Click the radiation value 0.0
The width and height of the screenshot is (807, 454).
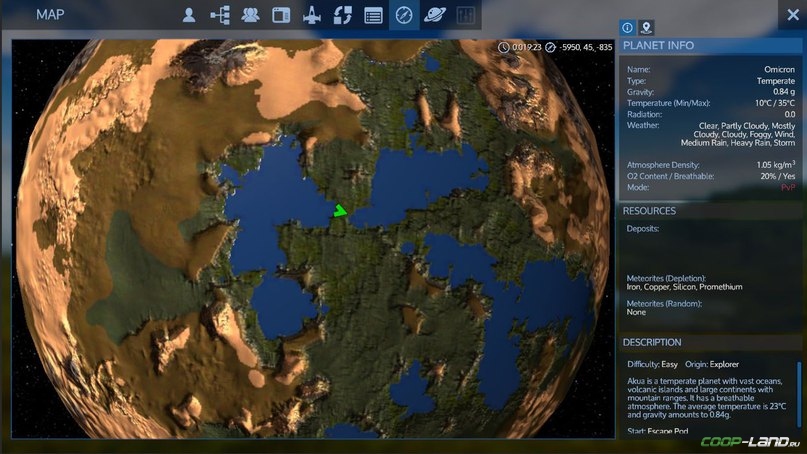click(x=790, y=114)
